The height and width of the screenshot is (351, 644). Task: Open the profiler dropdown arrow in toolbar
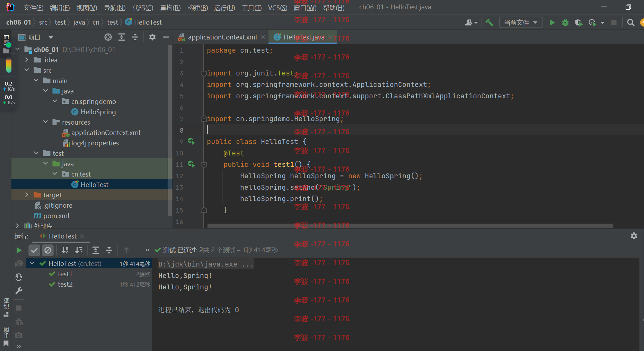coord(602,22)
